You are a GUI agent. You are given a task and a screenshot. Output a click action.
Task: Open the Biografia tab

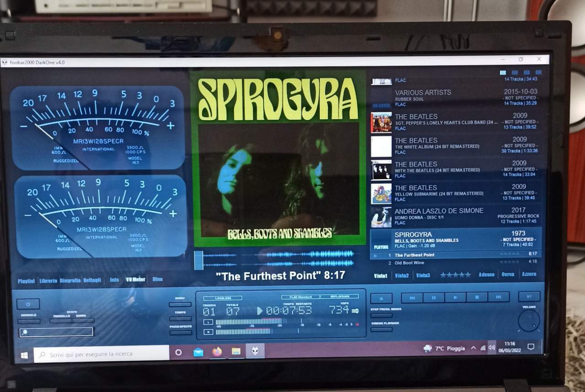70,281
